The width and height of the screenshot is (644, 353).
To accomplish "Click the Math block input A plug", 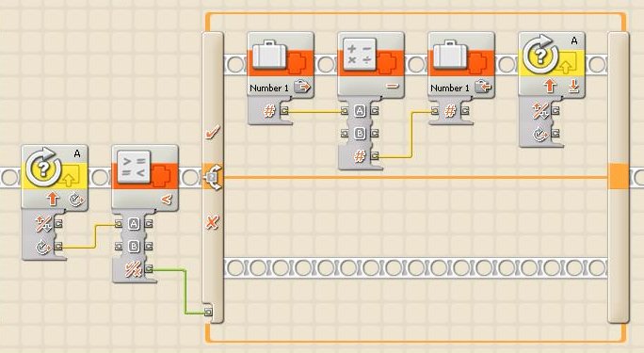I will pyautogui.click(x=345, y=111).
